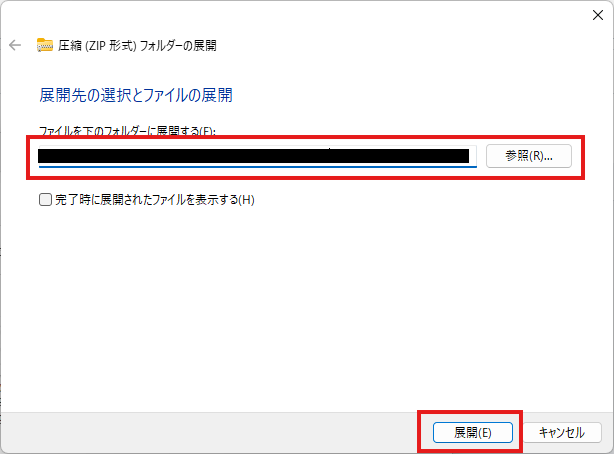Click the 完了時に展開されたファイルを表示する(H) label text
Image resolution: width=614 pixels, height=454 pixels.
pyautogui.click(x=155, y=200)
